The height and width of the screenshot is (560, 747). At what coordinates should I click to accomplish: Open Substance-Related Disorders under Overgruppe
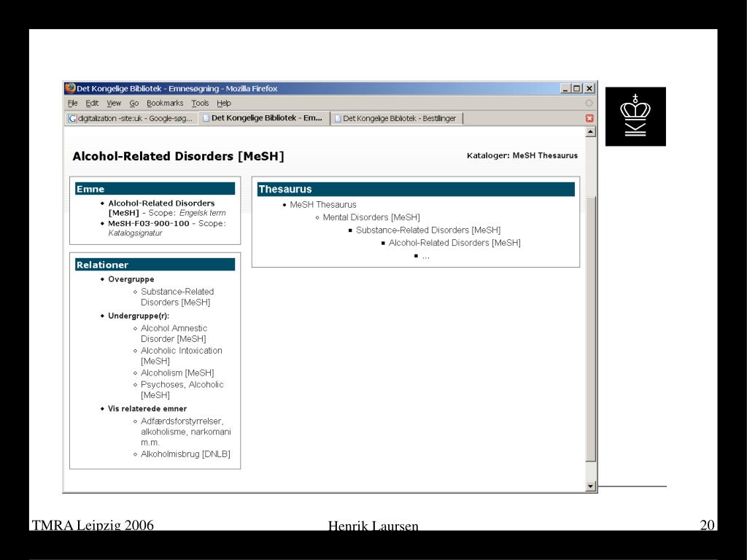(x=177, y=297)
